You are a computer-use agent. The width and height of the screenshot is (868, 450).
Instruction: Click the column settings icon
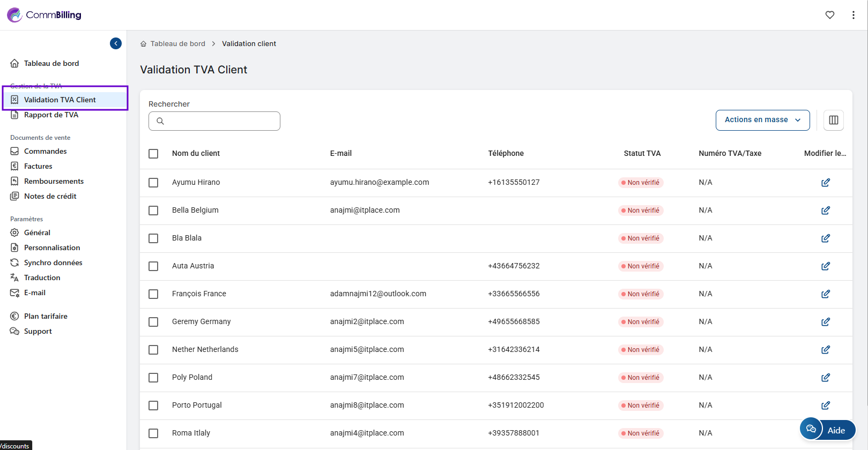click(x=833, y=120)
